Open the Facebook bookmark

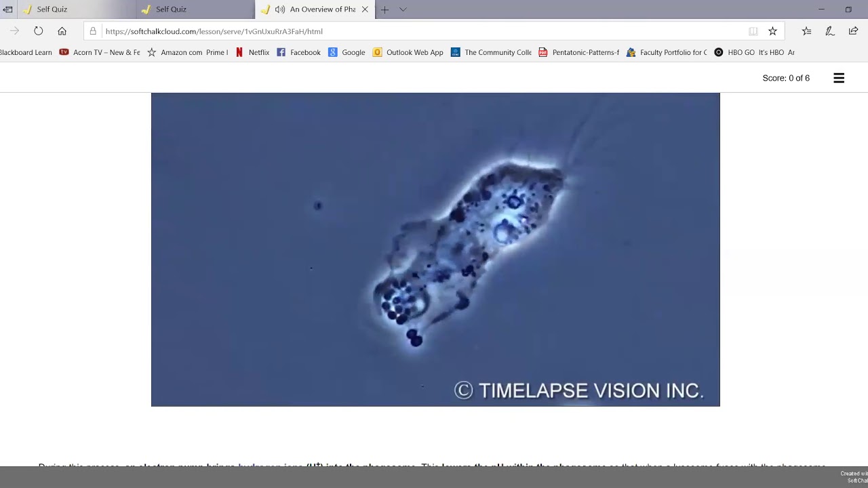(298, 52)
